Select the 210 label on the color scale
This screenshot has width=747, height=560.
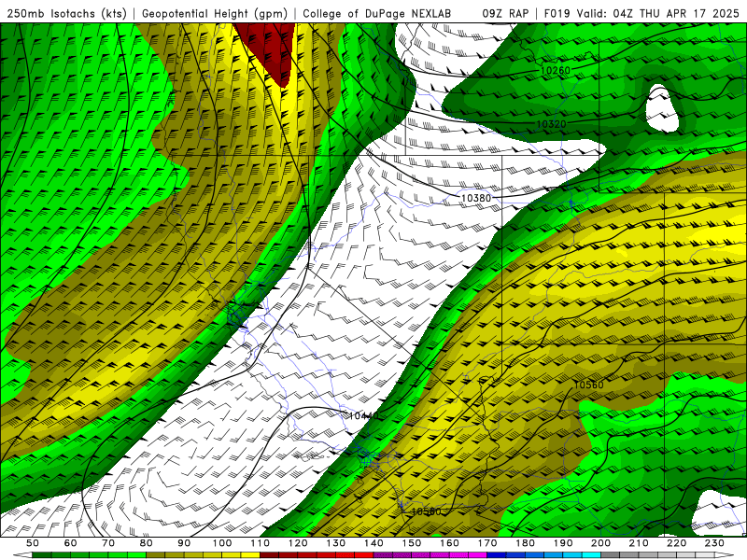coord(639,543)
